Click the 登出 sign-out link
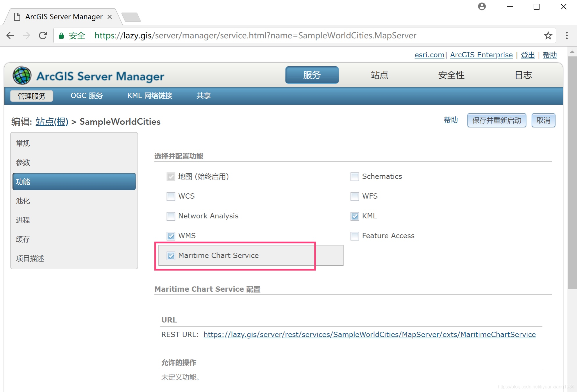This screenshot has height=392, width=577. pyautogui.click(x=528, y=55)
